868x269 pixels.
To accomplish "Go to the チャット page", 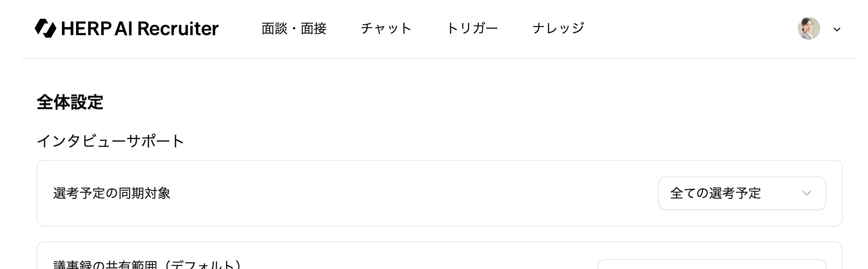I will [386, 28].
